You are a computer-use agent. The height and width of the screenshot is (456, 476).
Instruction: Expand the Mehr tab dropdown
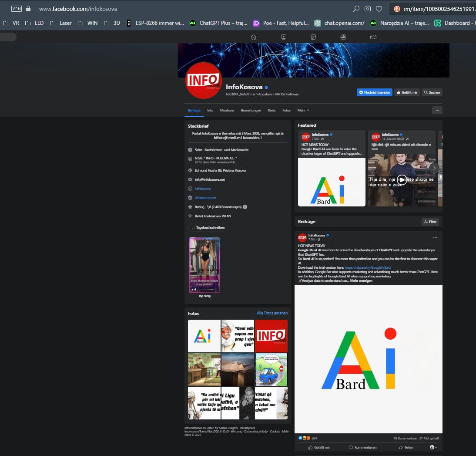coord(303,110)
